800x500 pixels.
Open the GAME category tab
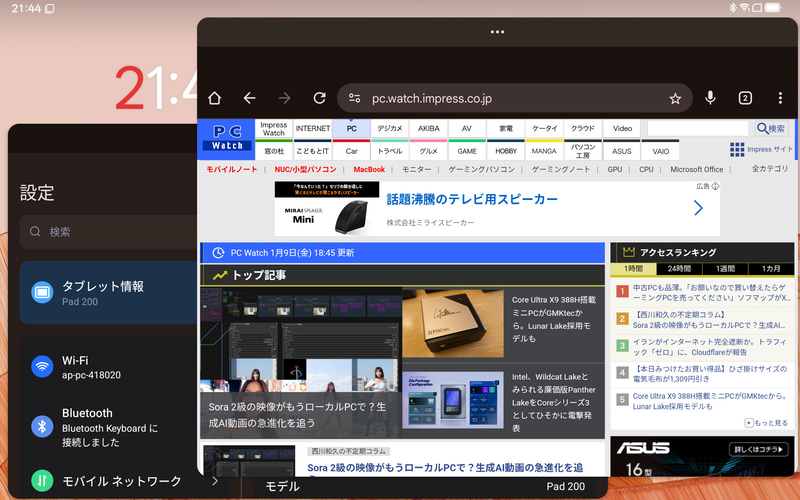click(467, 151)
